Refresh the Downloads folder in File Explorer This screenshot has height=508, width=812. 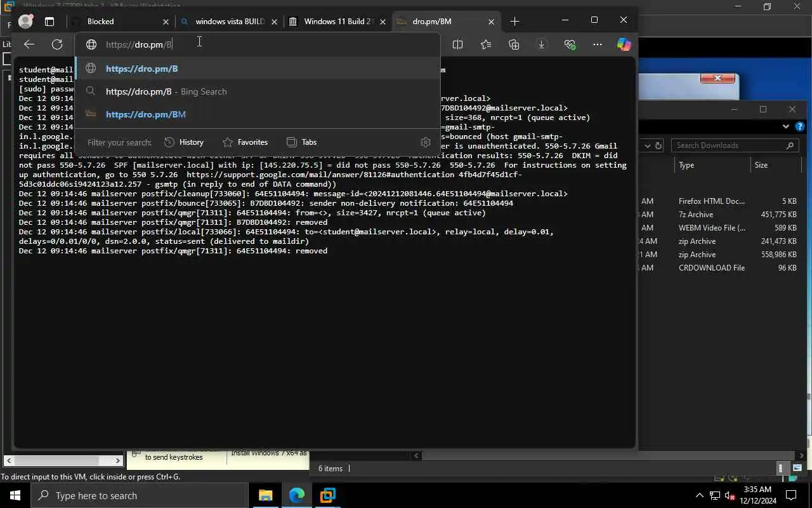point(658,145)
